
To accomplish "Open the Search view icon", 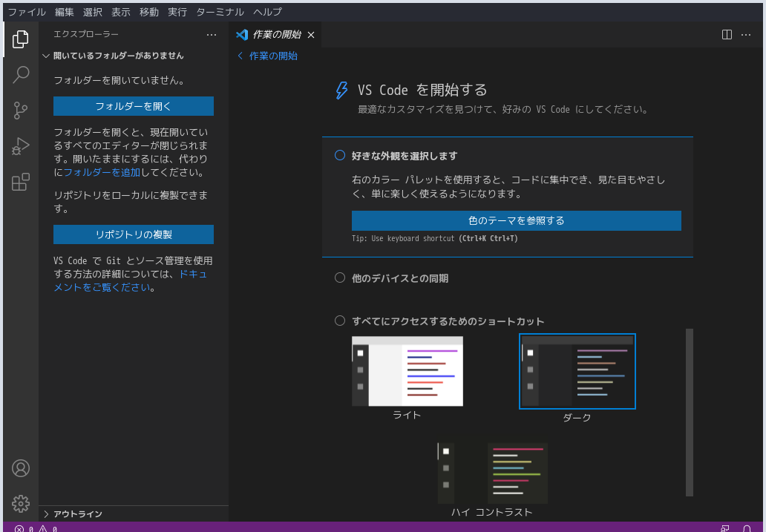I will [x=21, y=75].
